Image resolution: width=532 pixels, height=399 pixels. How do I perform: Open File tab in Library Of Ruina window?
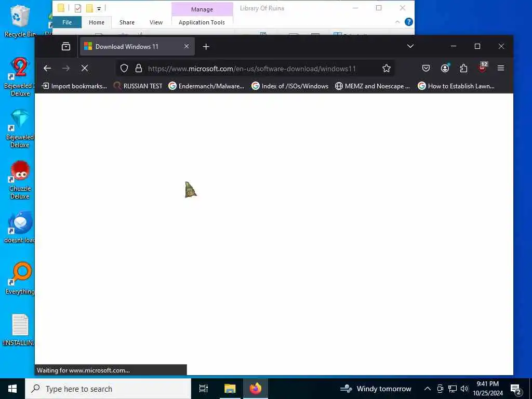67,22
